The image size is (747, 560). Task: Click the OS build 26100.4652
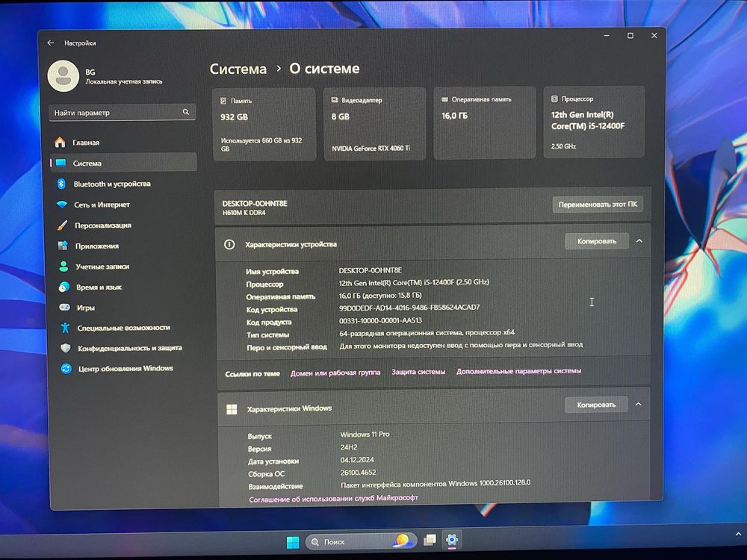click(x=359, y=473)
